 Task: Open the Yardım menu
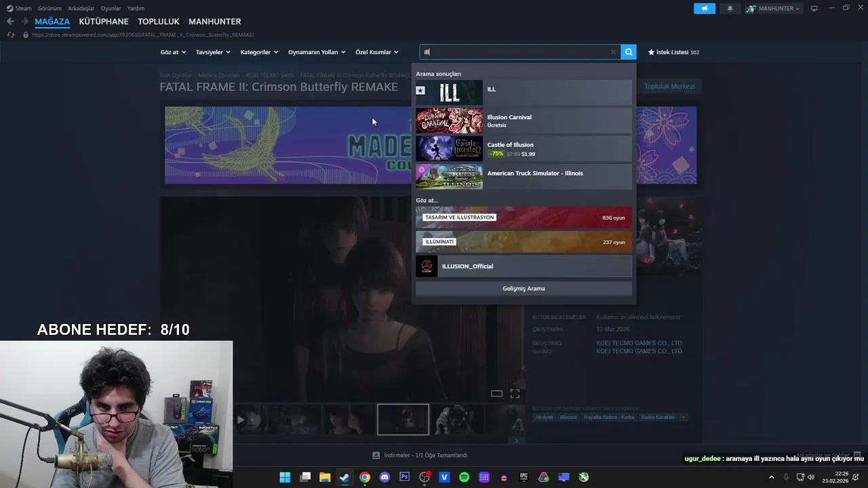click(x=136, y=8)
